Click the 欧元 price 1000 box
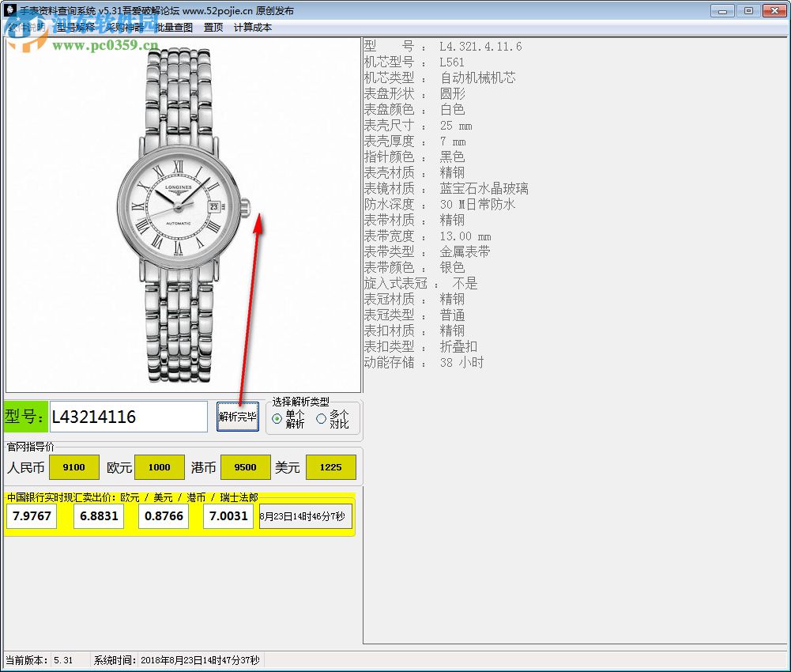Viewport: 791px width, 672px height. 160,467
